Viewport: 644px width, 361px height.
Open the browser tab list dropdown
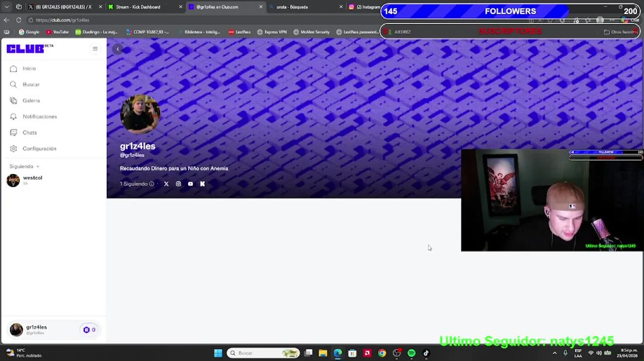[7, 7]
